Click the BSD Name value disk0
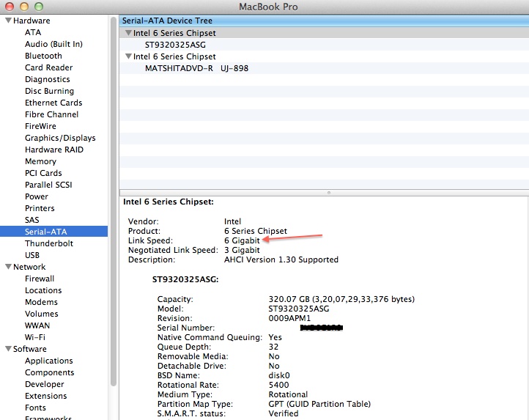Image resolution: width=529 pixels, height=420 pixels. coord(279,375)
